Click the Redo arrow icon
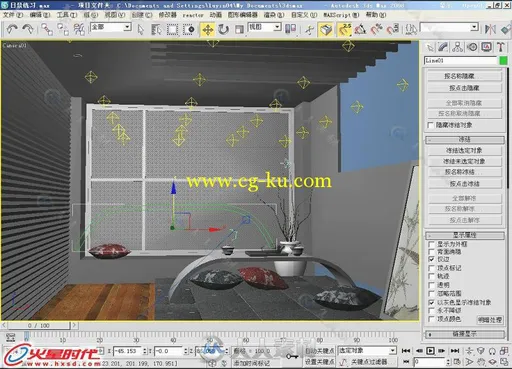The height and width of the screenshot is (369, 512). [x=28, y=29]
